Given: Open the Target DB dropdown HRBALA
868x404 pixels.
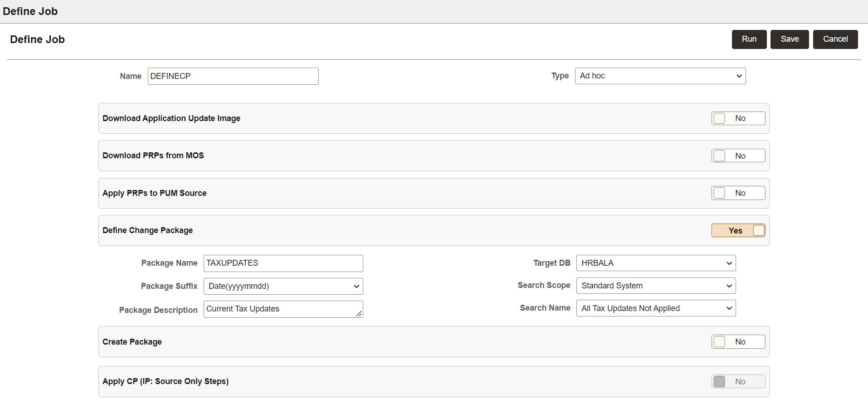Looking at the screenshot, I should [656, 263].
